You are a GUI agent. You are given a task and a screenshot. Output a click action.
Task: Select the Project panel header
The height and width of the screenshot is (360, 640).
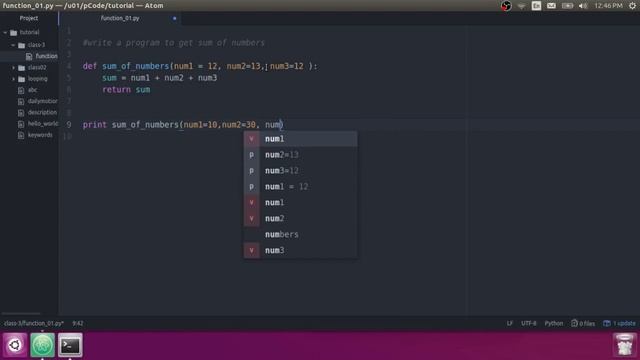pyautogui.click(x=29, y=18)
